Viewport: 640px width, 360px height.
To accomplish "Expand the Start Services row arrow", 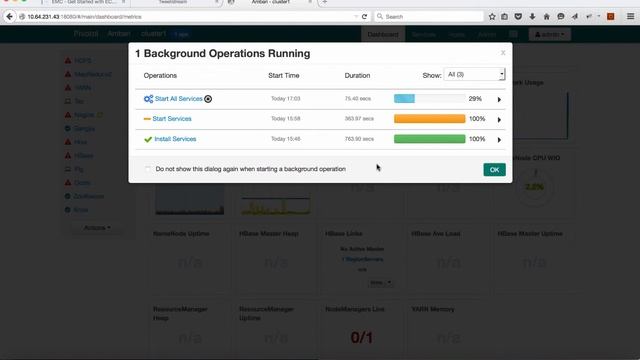I will [499, 120].
